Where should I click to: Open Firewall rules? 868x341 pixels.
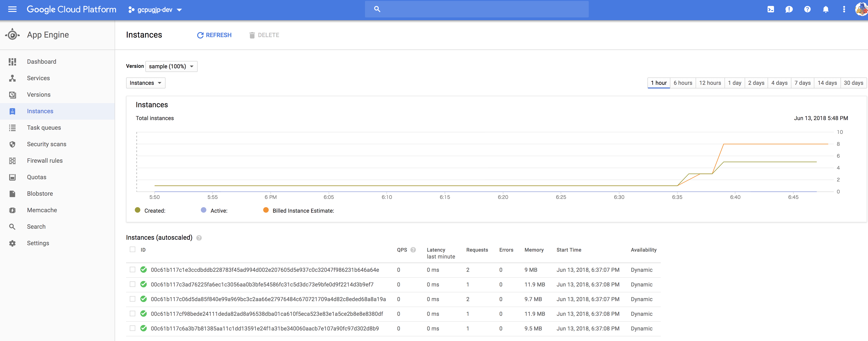coord(44,160)
